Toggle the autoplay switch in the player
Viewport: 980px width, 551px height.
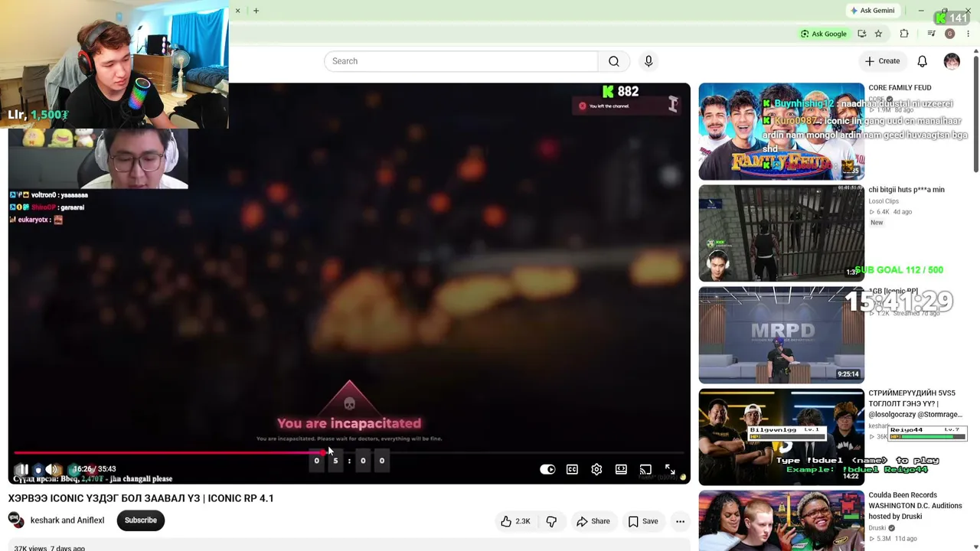coord(547,469)
